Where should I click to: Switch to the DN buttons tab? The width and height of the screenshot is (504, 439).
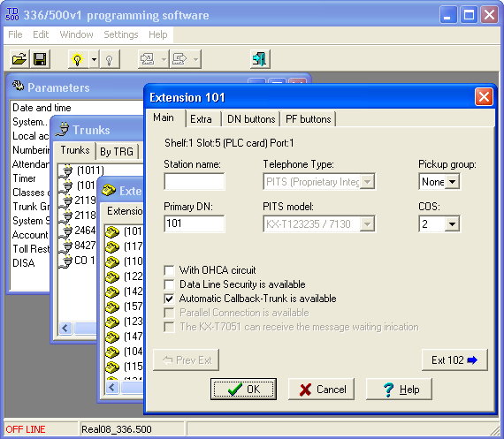click(251, 119)
